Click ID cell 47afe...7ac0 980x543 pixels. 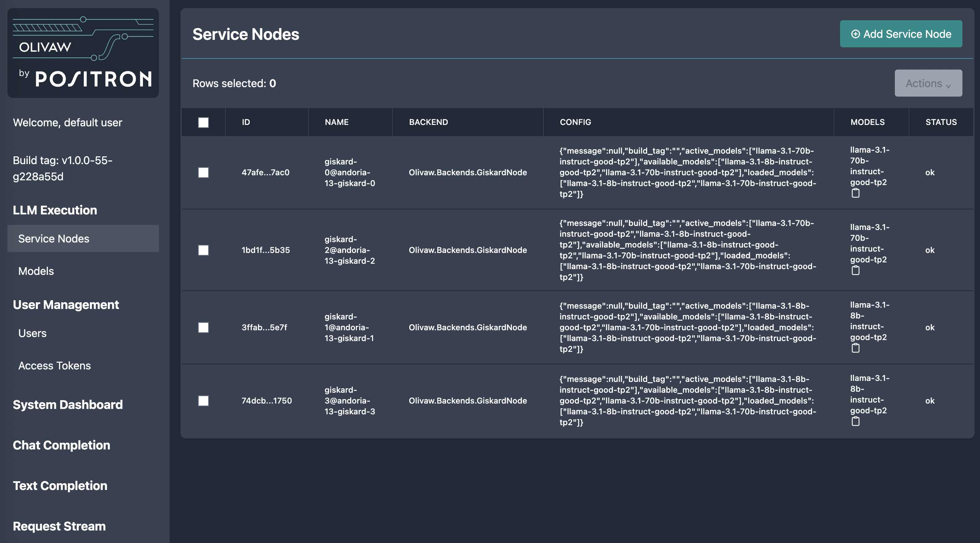266,172
